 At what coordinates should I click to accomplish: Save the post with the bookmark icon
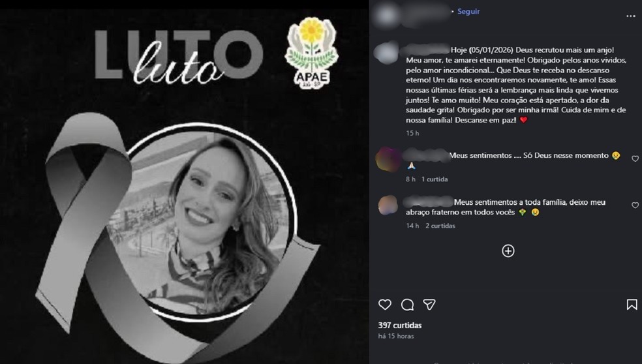click(632, 304)
